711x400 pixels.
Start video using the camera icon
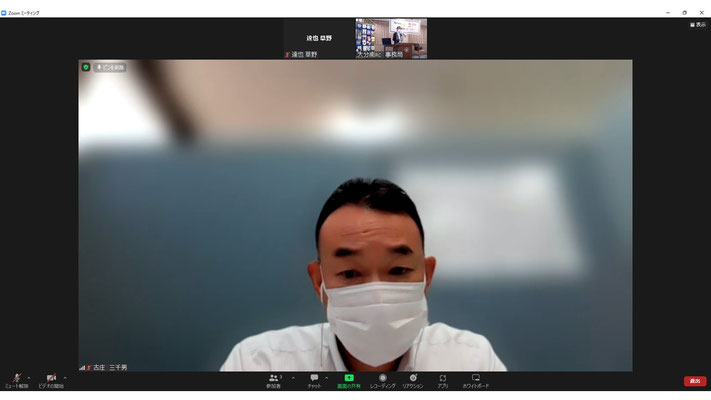pyautogui.click(x=51, y=380)
